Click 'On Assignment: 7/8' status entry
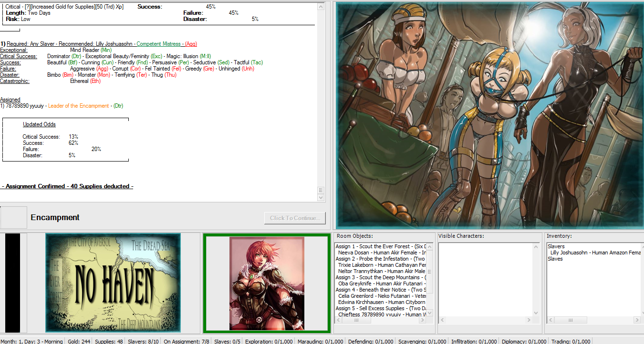 [x=187, y=341]
